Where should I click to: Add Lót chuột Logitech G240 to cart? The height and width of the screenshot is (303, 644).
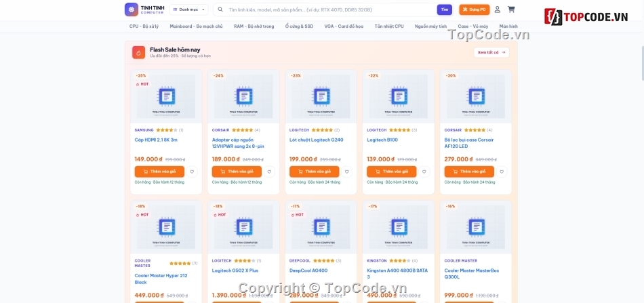point(314,171)
